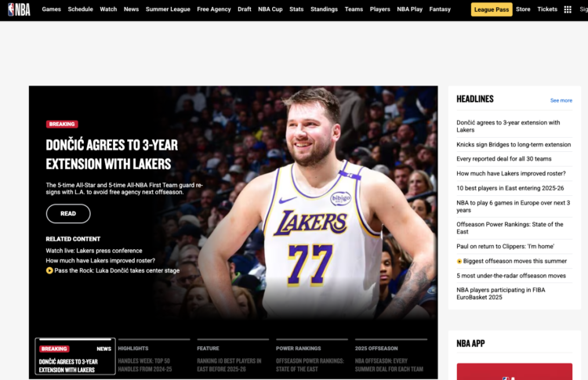Select the Power Rankings carousel tab
This screenshot has width=588, height=380.
(312, 356)
